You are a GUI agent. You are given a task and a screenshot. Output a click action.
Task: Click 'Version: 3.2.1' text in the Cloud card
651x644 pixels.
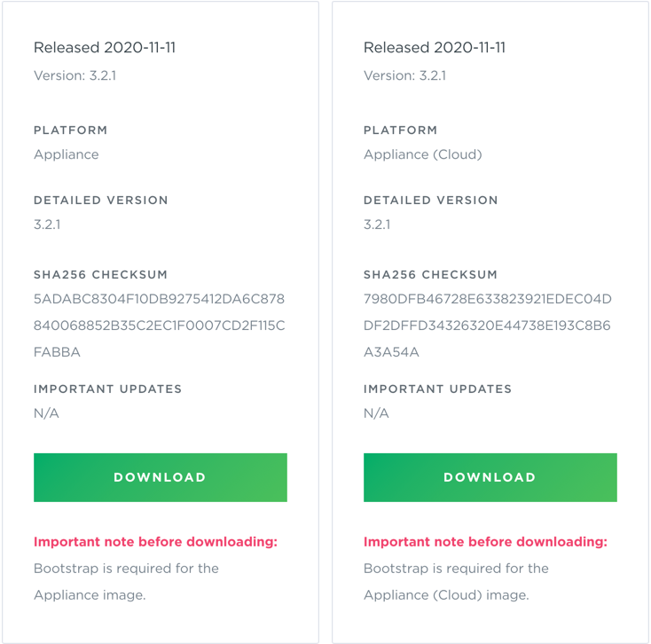point(404,75)
